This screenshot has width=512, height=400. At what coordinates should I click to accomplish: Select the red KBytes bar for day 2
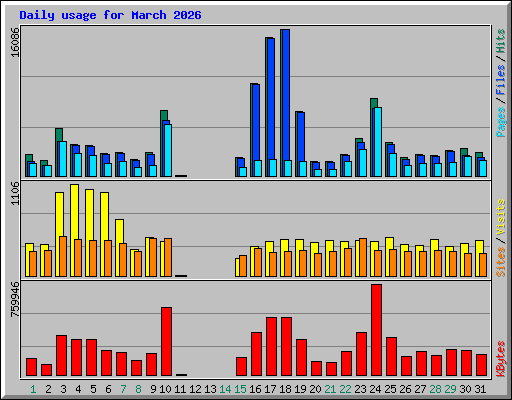(46, 370)
